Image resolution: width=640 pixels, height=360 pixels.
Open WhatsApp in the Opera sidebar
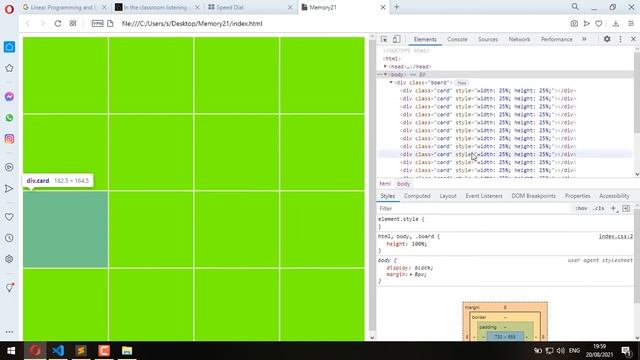pos(9,118)
